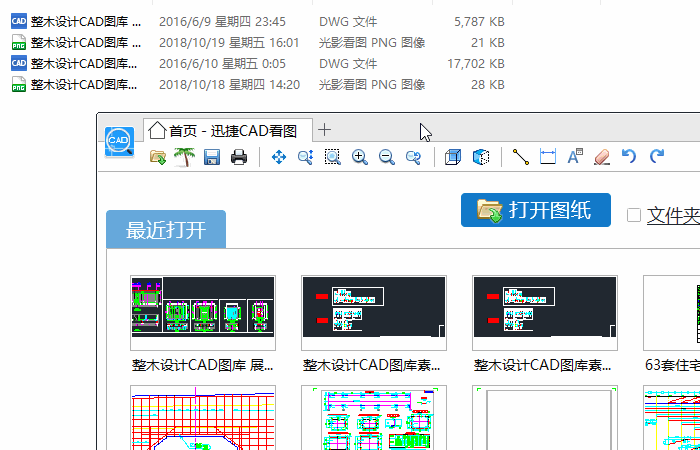The image size is (700, 450).
Task: Select the zoom window dashed-box tool
Action: click(x=333, y=157)
